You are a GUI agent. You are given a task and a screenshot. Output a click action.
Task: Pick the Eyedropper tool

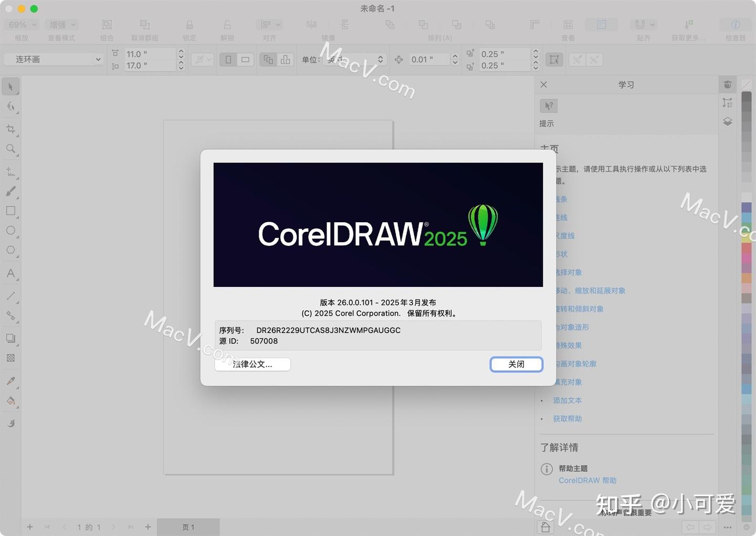tap(11, 380)
